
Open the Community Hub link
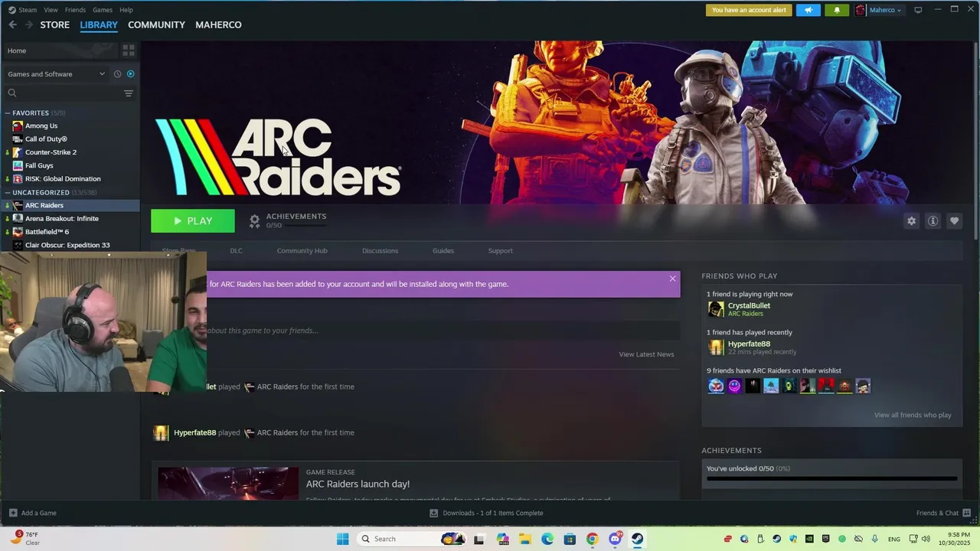302,251
